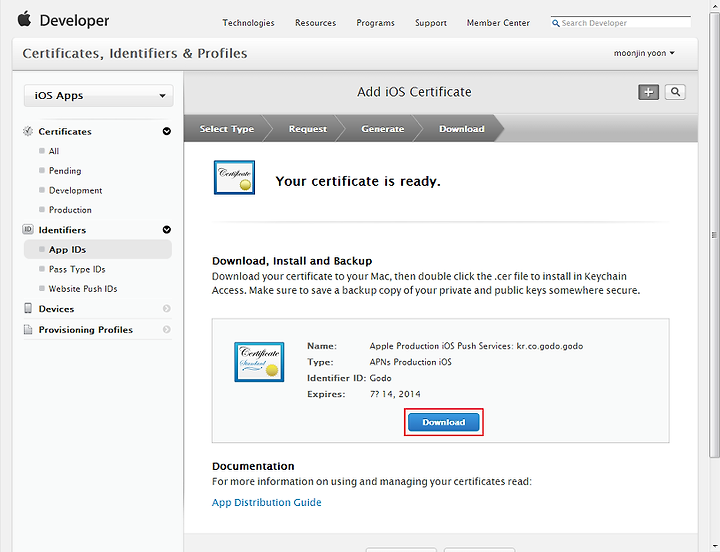Click the plus add certificate icon
The image size is (720, 552).
tap(648, 92)
